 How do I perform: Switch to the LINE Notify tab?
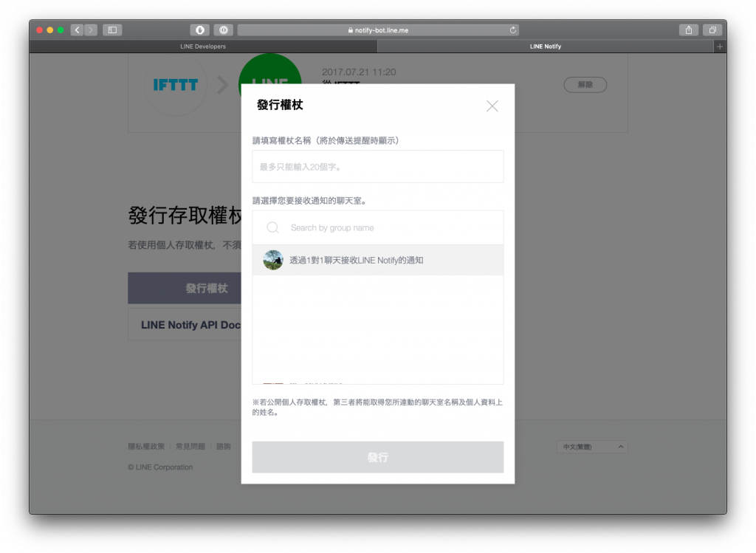point(546,47)
